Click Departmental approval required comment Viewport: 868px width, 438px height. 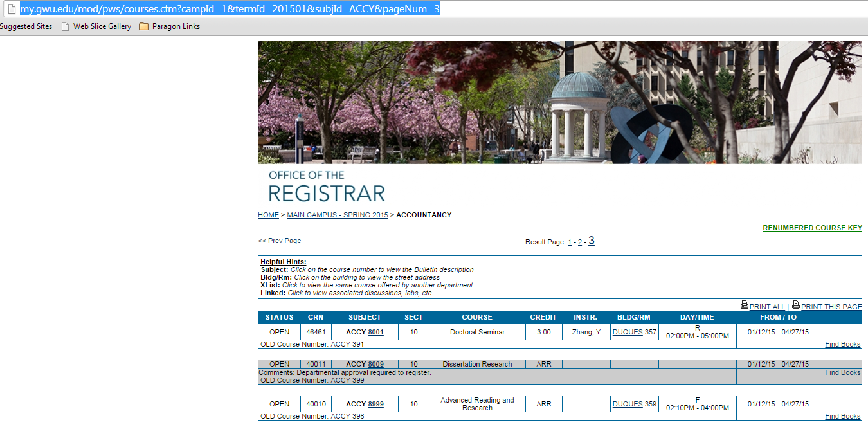click(x=345, y=372)
